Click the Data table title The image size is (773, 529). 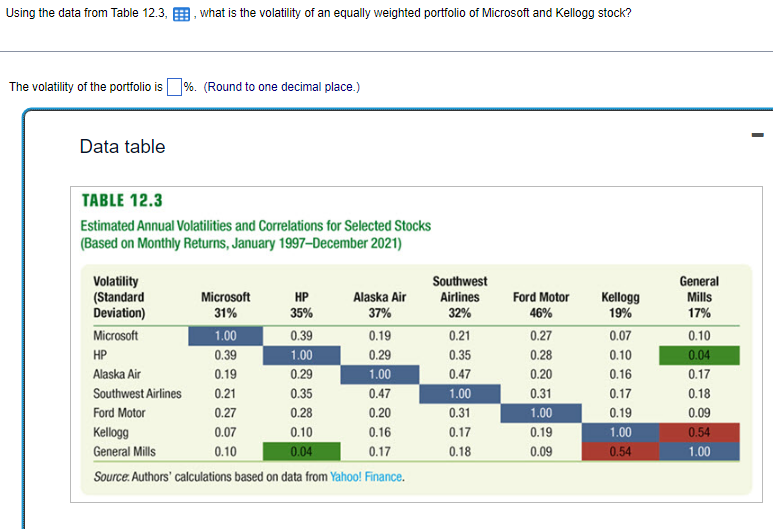(x=122, y=146)
